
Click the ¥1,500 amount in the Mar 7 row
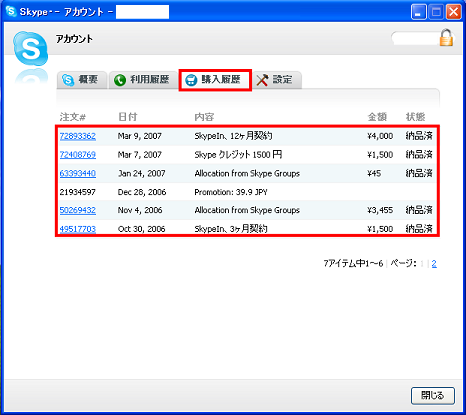380,155
